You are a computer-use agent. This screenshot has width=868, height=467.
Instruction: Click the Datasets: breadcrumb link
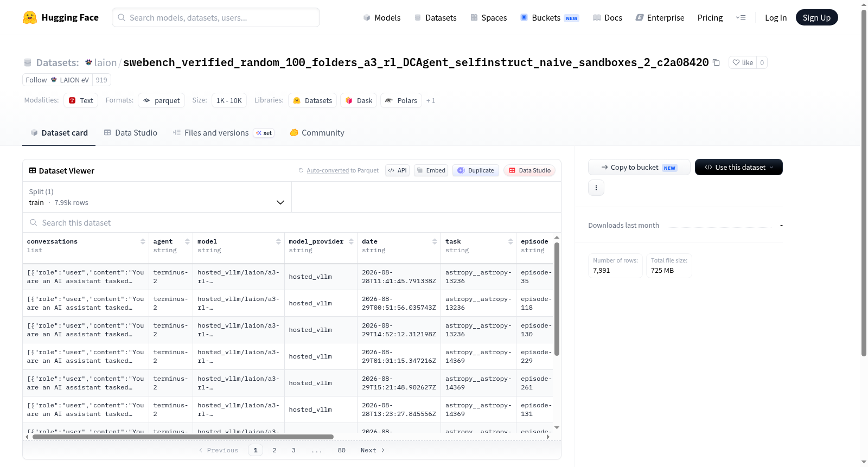pos(57,62)
